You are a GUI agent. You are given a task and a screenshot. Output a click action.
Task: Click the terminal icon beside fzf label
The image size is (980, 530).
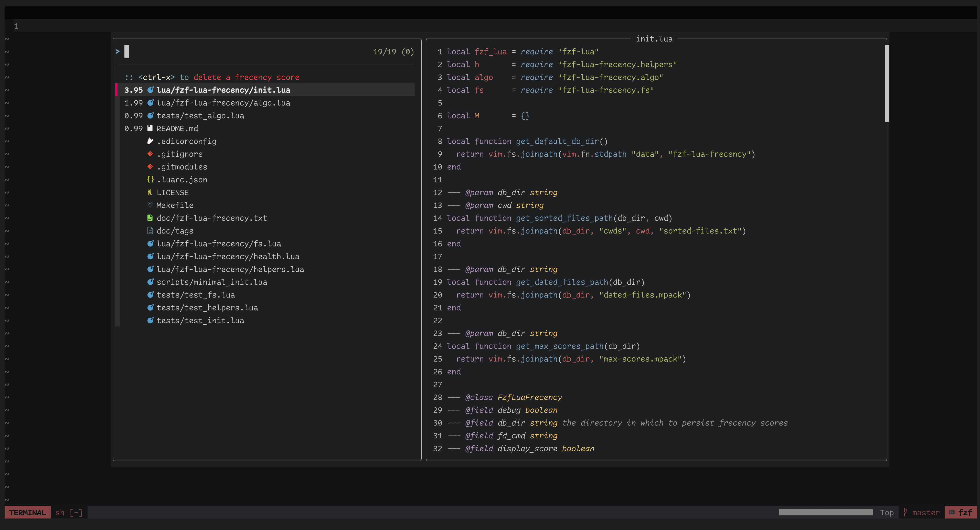click(x=952, y=512)
